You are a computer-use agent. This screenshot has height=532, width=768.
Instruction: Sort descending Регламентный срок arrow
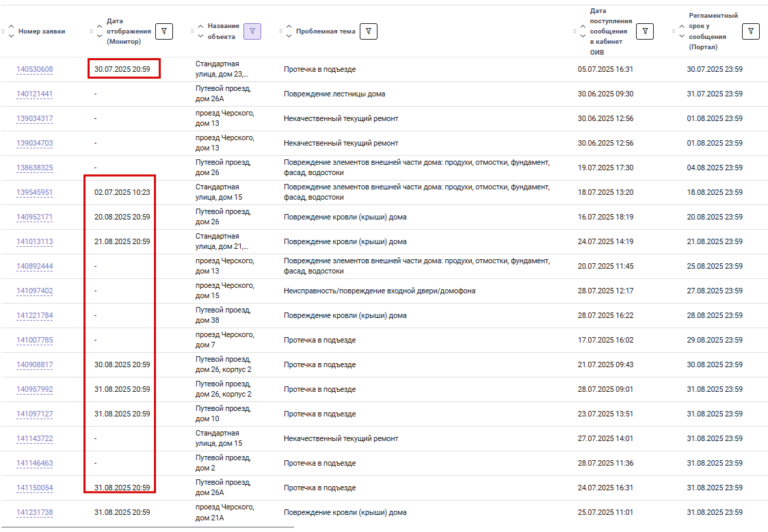click(x=682, y=36)
